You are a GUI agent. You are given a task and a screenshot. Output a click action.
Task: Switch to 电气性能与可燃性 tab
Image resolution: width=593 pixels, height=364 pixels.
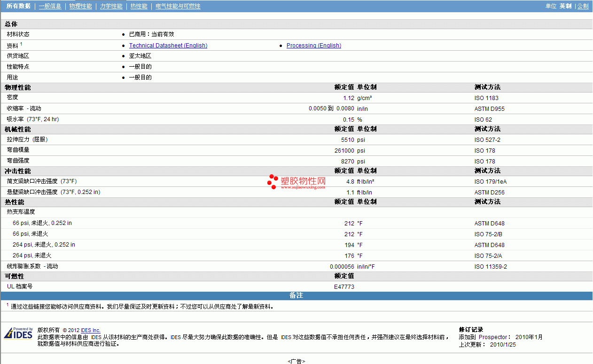click(x=178, y=6)
